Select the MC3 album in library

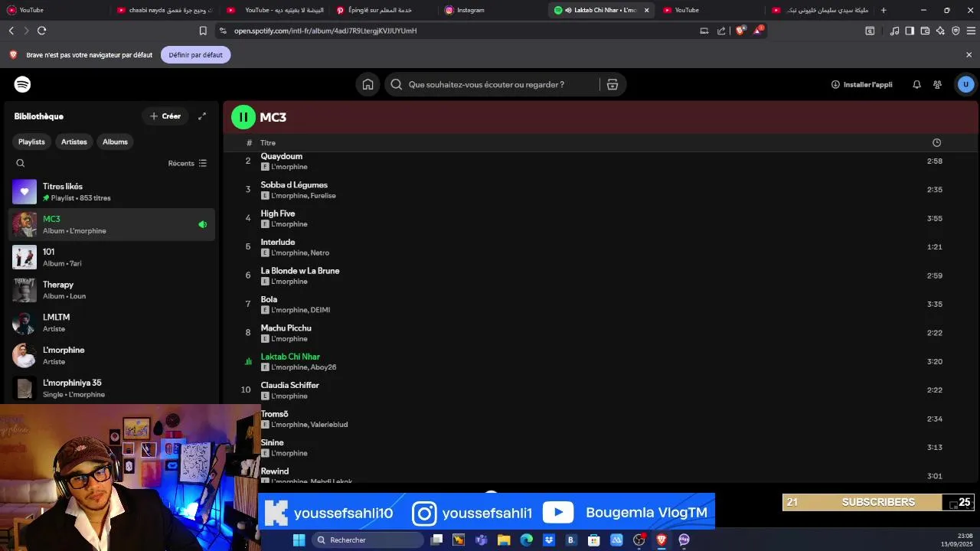pos(113,224)
